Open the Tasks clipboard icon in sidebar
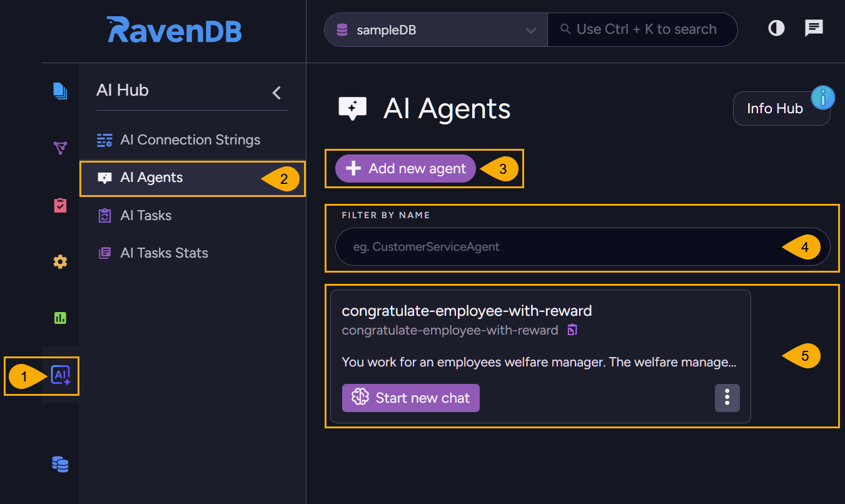845x504 pixels. pyautogui.click(x=60, y=205)
